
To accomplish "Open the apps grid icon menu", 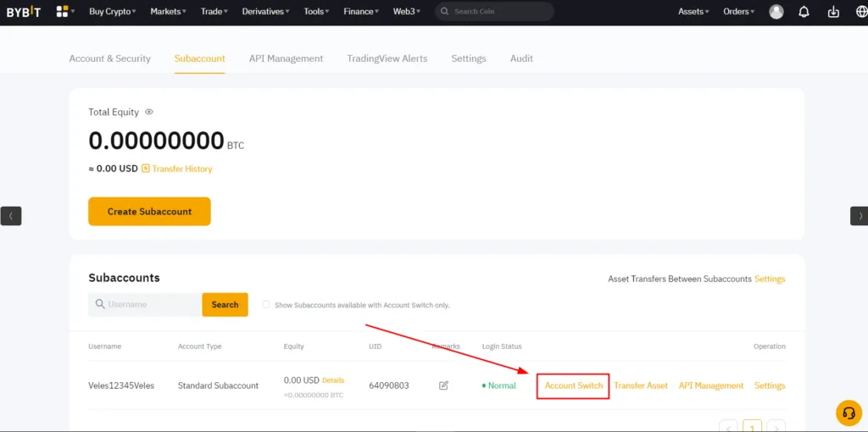I will (x=63, y=12).
